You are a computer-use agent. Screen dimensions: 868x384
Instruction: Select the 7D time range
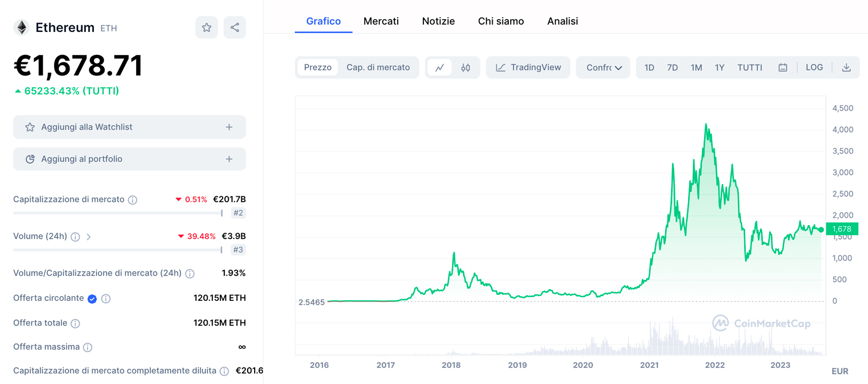(672, 68)
